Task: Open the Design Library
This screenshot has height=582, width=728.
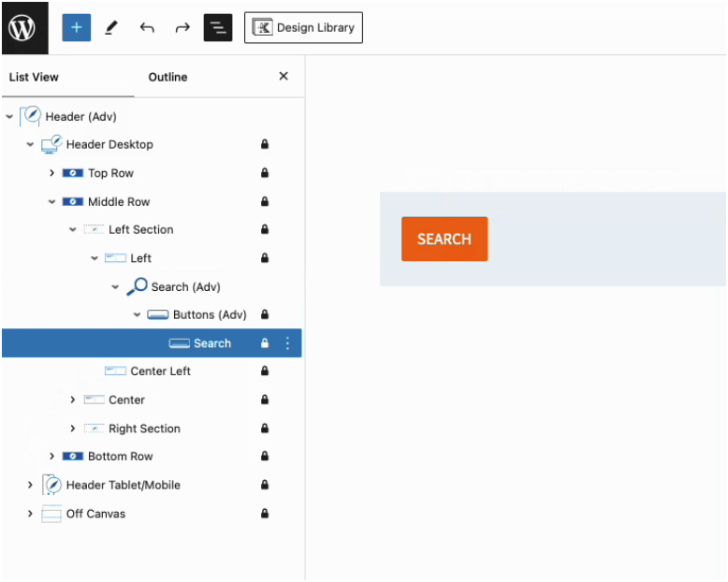Action: click(x=303, y=27)
